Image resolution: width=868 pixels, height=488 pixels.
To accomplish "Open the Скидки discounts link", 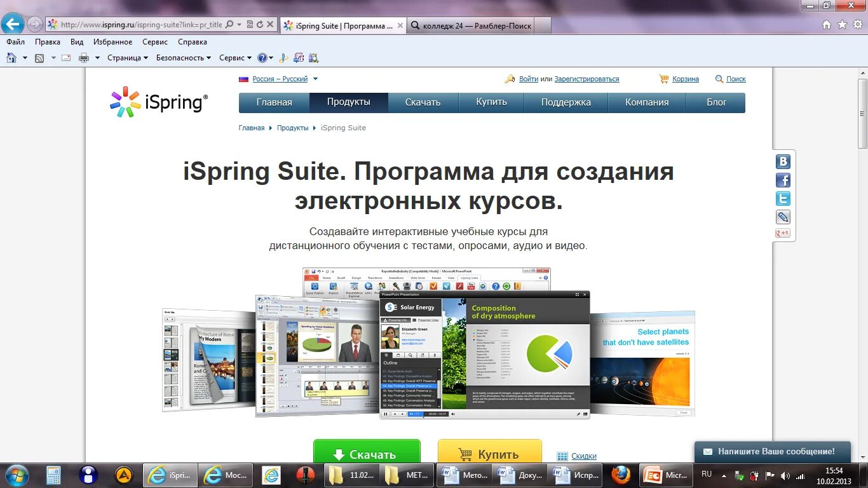I will pos(584,456).
